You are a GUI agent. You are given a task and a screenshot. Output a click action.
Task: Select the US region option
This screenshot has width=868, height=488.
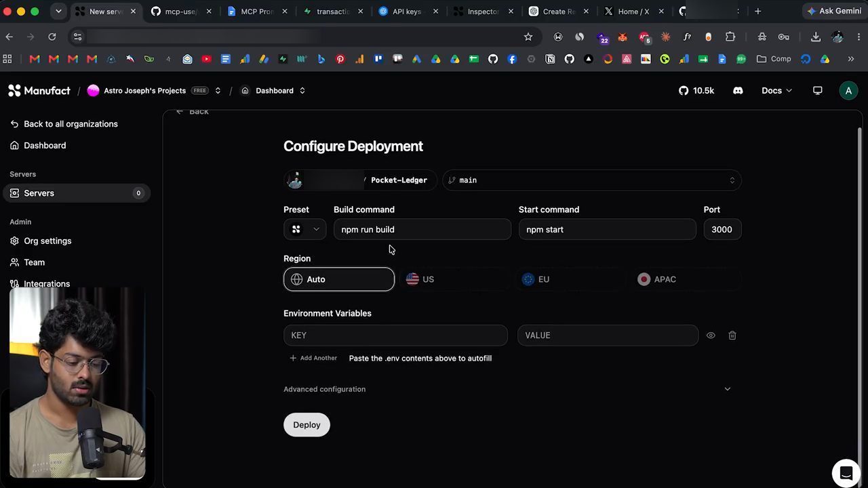tap(454, 279)
